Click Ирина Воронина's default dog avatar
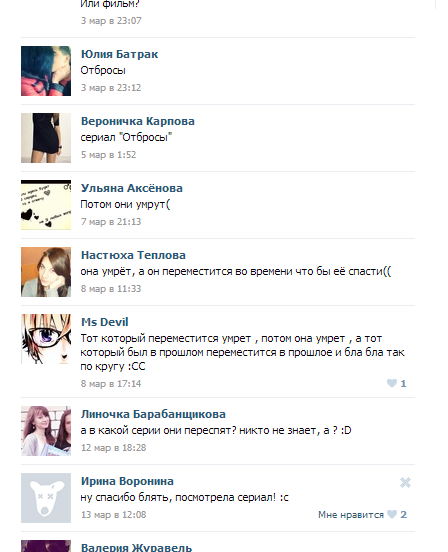 tap(46, 498)
